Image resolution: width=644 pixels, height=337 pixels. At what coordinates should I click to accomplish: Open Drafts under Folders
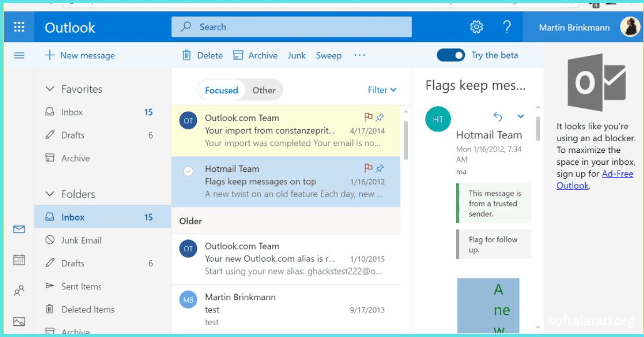point(103,263)
